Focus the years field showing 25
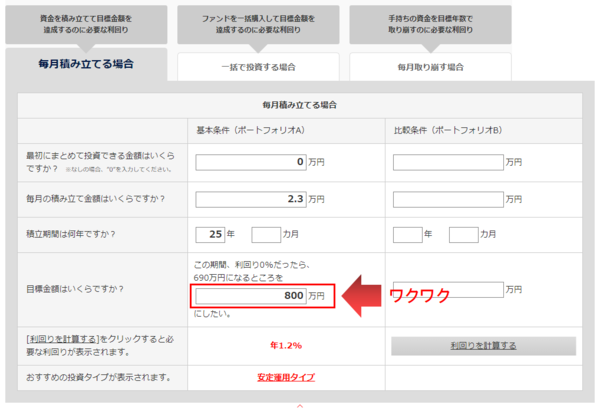 pyautogui.click(x=210, y=234)
